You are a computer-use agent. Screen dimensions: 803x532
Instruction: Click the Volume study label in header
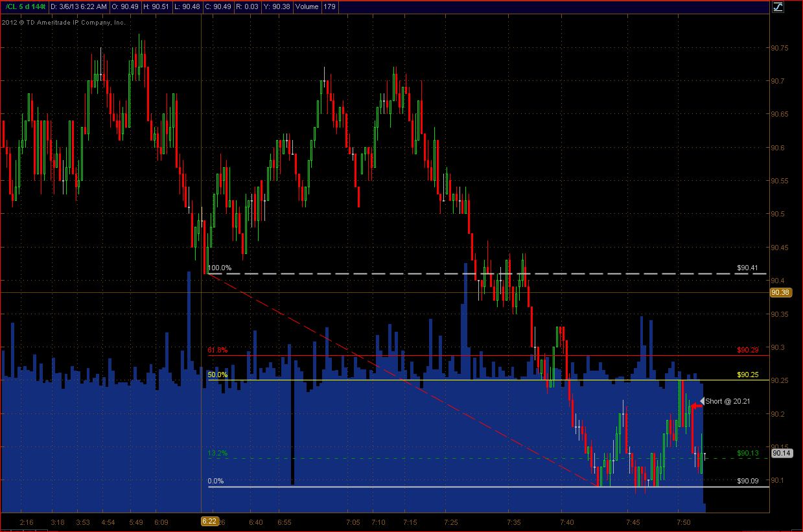(x=308, y=6)
